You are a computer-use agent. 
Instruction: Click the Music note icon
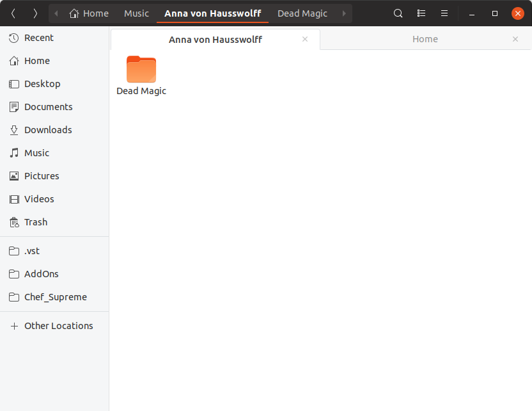pos(14,153)
